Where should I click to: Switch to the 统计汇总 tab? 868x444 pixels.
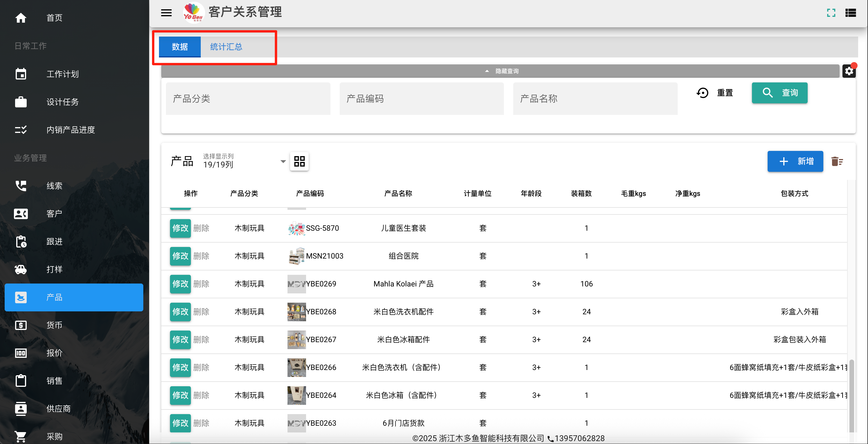[226, 47]
